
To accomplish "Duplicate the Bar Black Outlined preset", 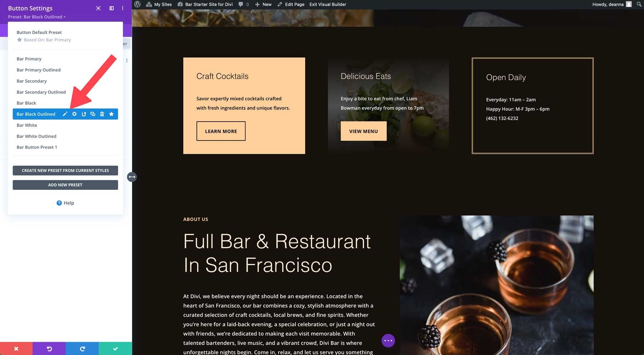I will [x=93, y=114].
